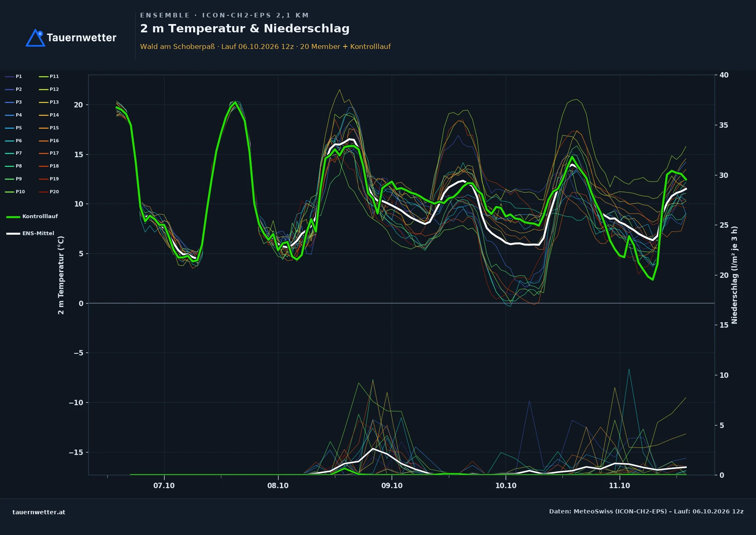The width and height of the screenshot is (756, 535).
Task: Select the P11 legend entry
Action: click(49, 77)
